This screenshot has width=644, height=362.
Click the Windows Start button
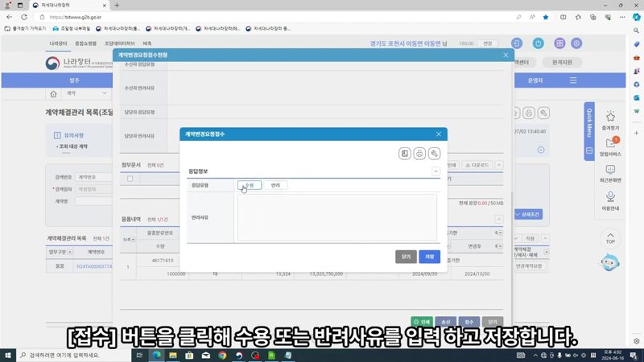pos(7,355)
